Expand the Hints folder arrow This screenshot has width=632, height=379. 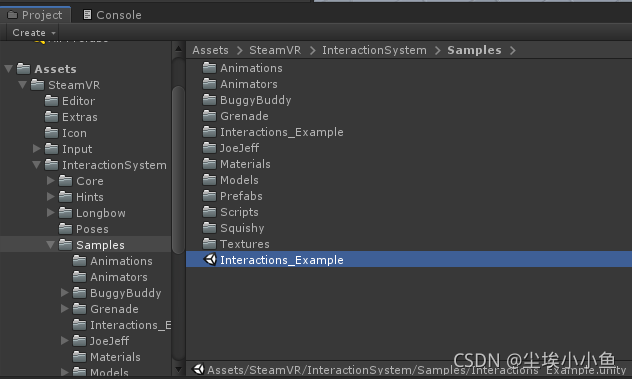pyautogui.click(x=51, y=197)
